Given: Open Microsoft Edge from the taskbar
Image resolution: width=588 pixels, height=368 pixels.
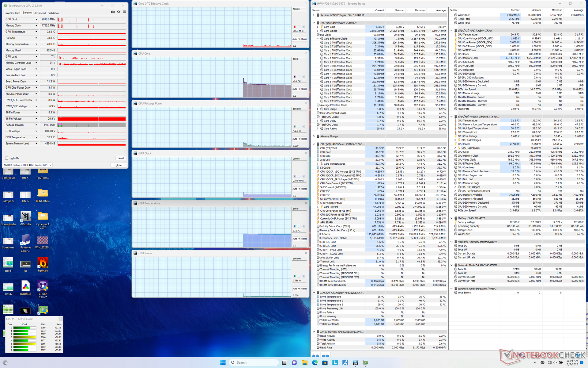Looking at the screenshot, I should pos(315,362).
